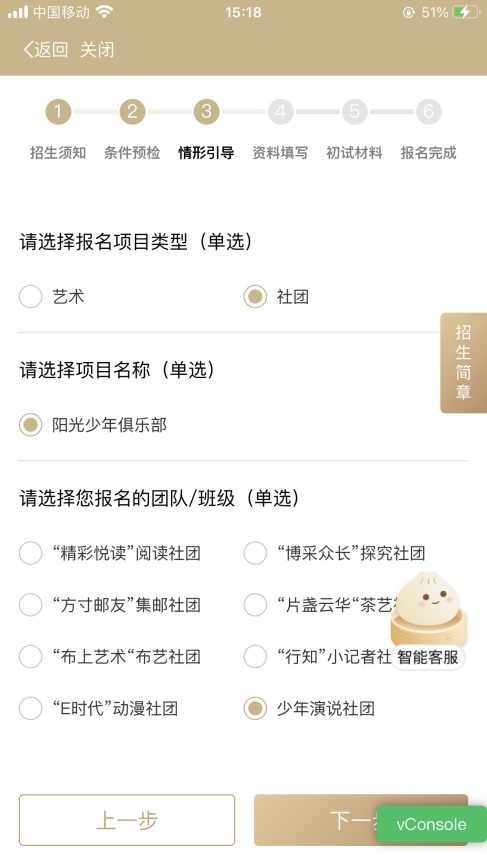The image size is (487, 866).
Task: Tap the 上一步 button
Action: point(127,820)
